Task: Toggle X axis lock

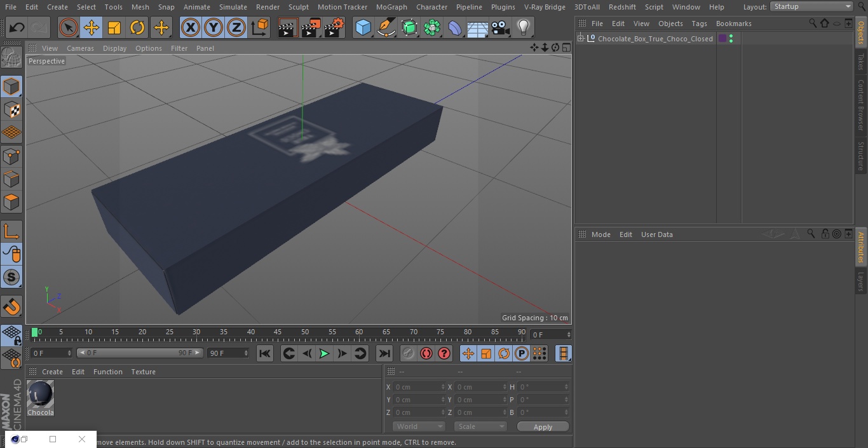Action: pos(190,27)
